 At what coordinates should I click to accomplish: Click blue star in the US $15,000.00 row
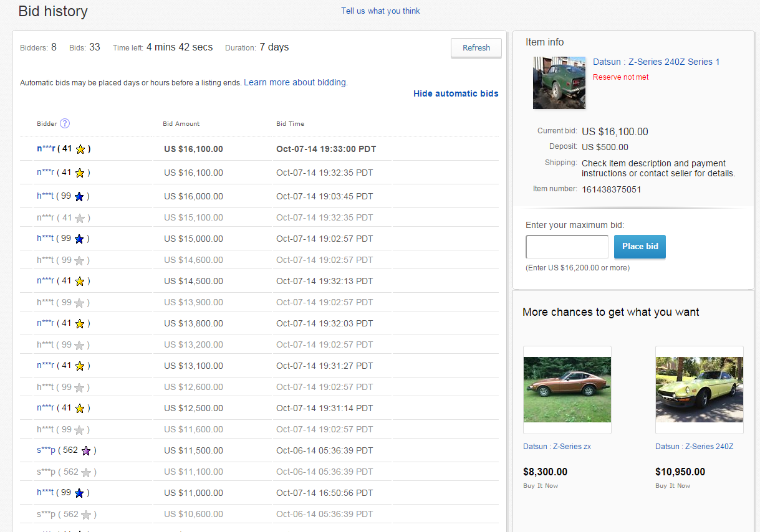point(79,239)
